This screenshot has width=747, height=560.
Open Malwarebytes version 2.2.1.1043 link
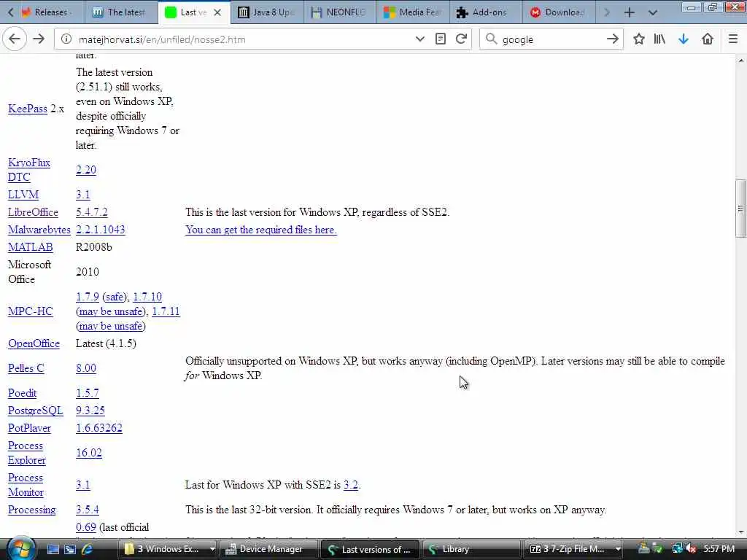[x=100, y=230]
